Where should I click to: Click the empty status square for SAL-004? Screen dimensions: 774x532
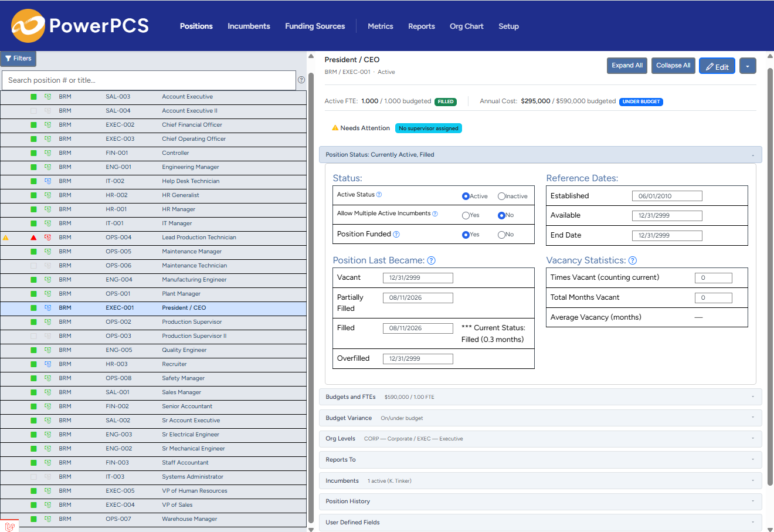pos(33,111)
